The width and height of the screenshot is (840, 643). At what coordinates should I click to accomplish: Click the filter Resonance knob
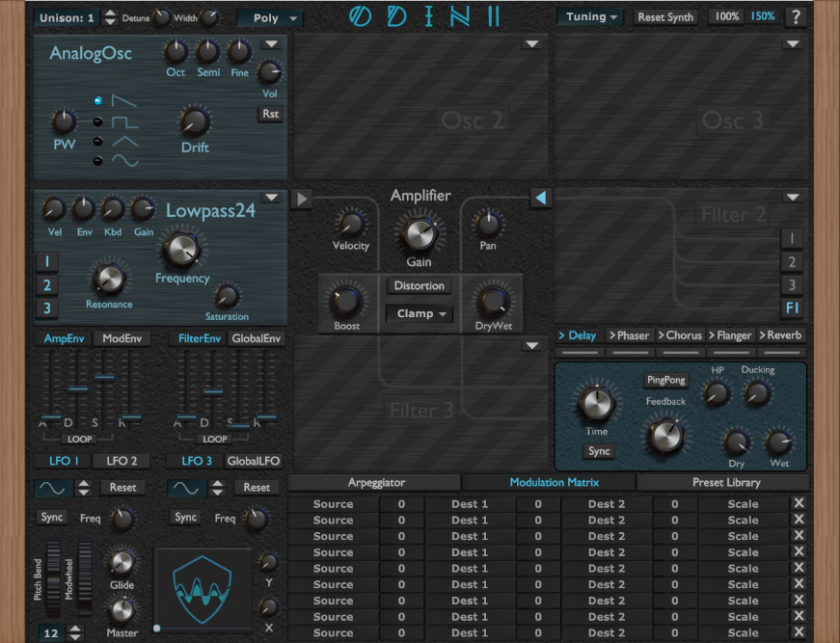point(109,279)
